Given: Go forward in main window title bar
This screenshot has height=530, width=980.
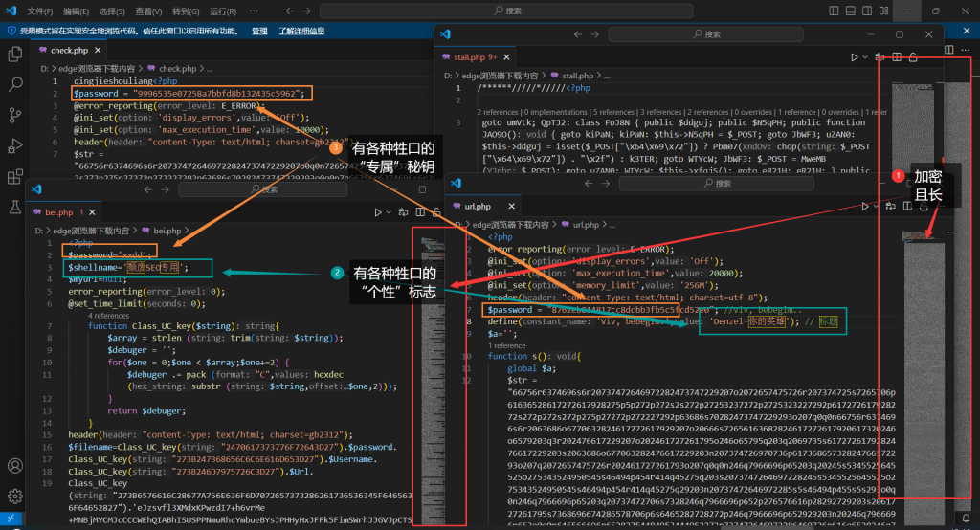Looking at the screenshot, I should click(x=306, y=11).
